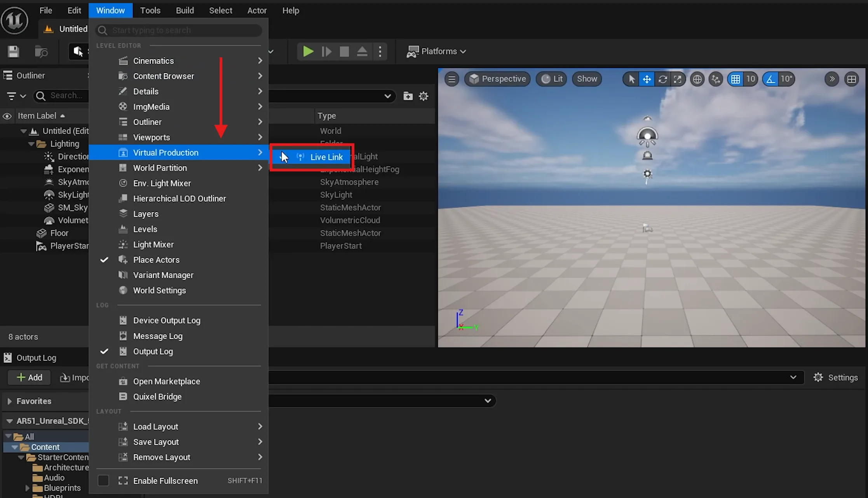Viewport: 868px width, 498px height.
Task: Click the surface snapping icon in viewport
Action: tap(716, 79)
